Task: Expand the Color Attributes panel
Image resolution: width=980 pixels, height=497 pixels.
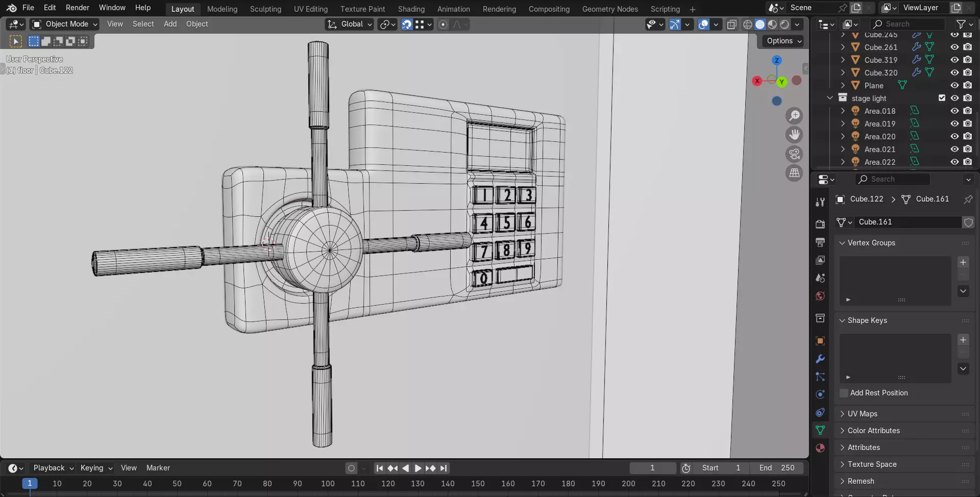Action: [x=842, y=431]
